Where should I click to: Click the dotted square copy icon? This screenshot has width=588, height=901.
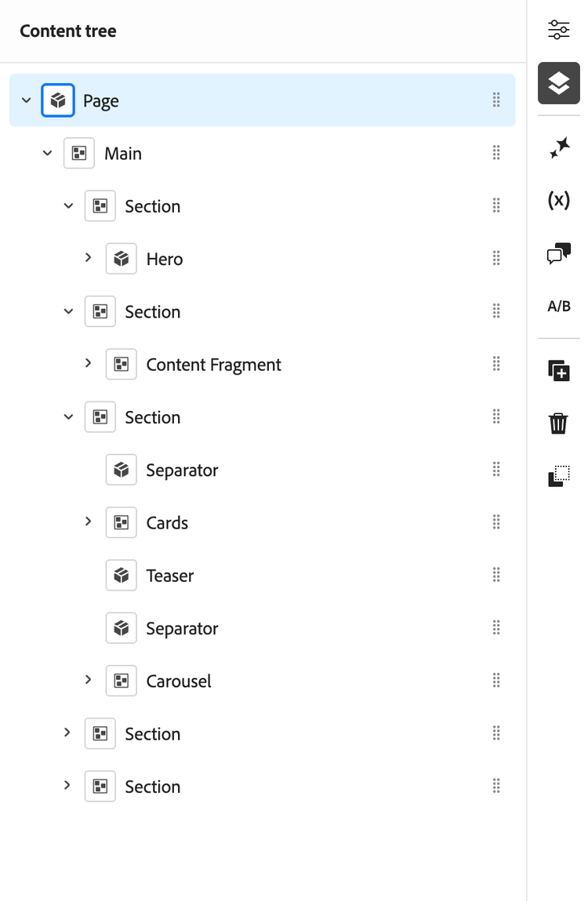coord(558,476)
